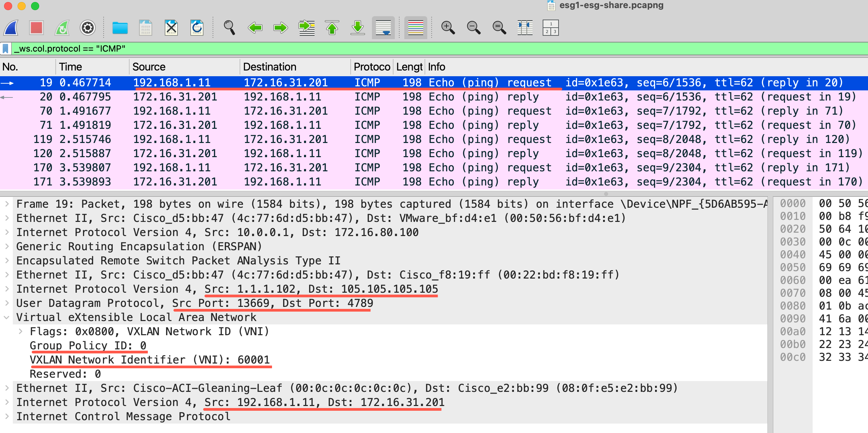Viewport: 868px width, 433px height.
Task: Select packet number 19 row
Action: (434, 83)
